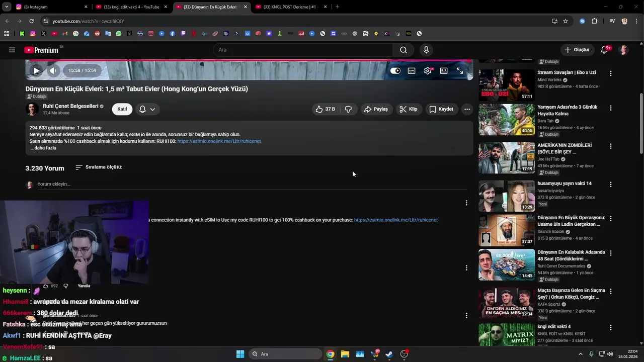Open options for Usame Bin Ladin video
The image size is (644, 362).
point(611,219)
